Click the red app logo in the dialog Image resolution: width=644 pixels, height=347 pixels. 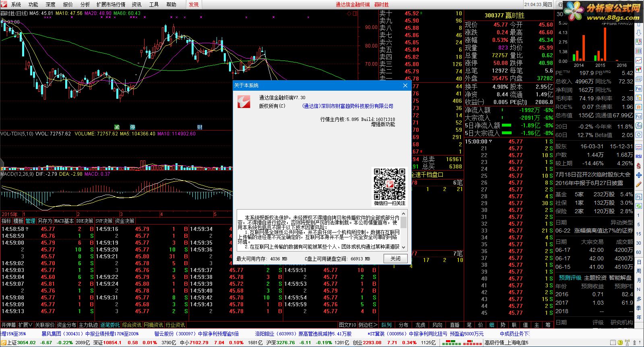point(244,102)
